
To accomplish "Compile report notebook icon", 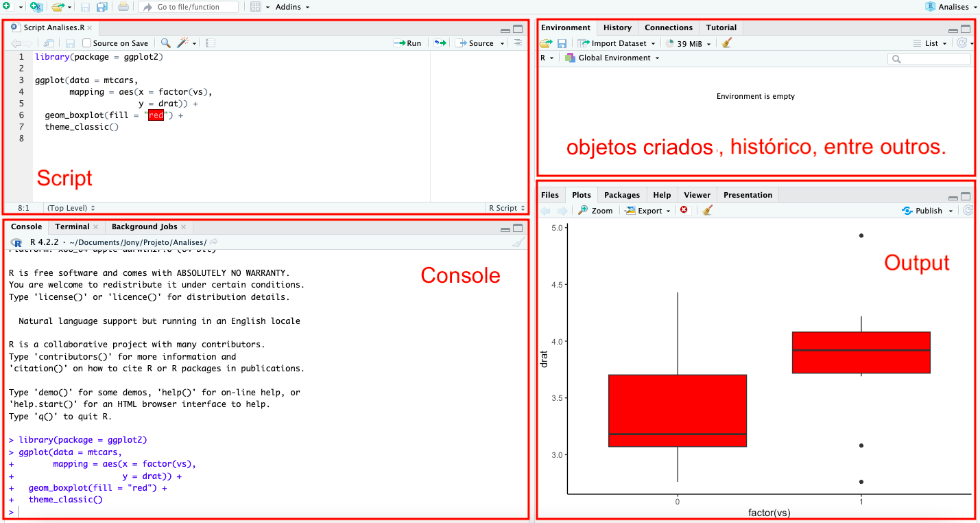I will 211,43.
